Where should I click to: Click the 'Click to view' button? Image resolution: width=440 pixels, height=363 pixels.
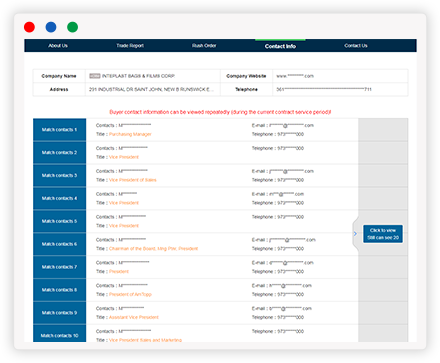pos(383,234)
